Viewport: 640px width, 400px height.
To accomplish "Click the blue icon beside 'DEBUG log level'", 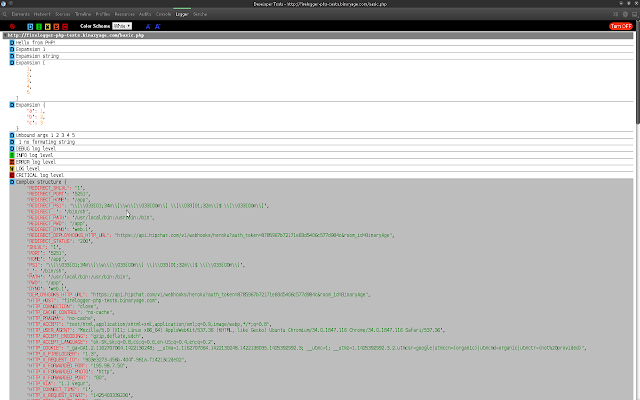I will pos(12,149).
